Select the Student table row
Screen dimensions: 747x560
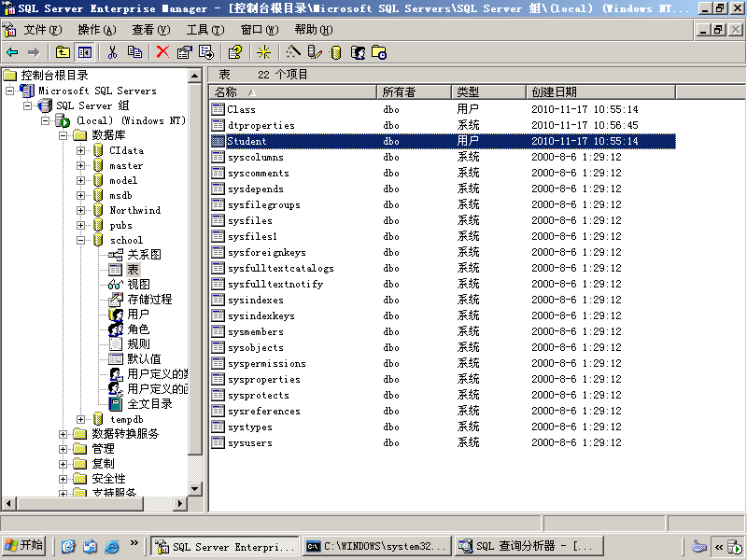[443, 141]
